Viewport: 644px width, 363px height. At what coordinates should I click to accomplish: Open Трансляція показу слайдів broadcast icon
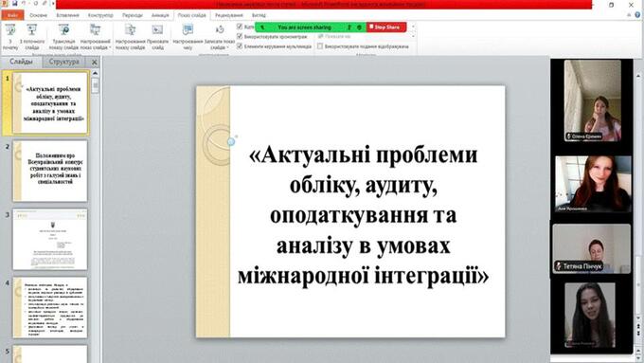(x=63, y=30)
